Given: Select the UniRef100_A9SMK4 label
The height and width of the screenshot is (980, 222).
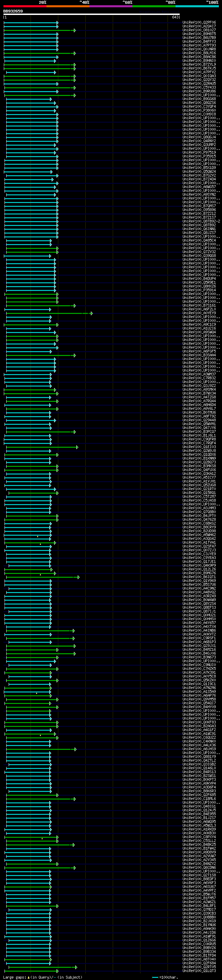Looking at the screenshot, I should [x=199, y=390].
